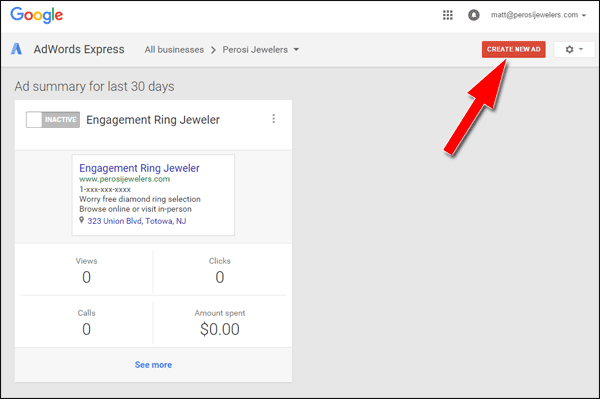Click the 'Ad summary for last 30 days' heading

(94, 86)
